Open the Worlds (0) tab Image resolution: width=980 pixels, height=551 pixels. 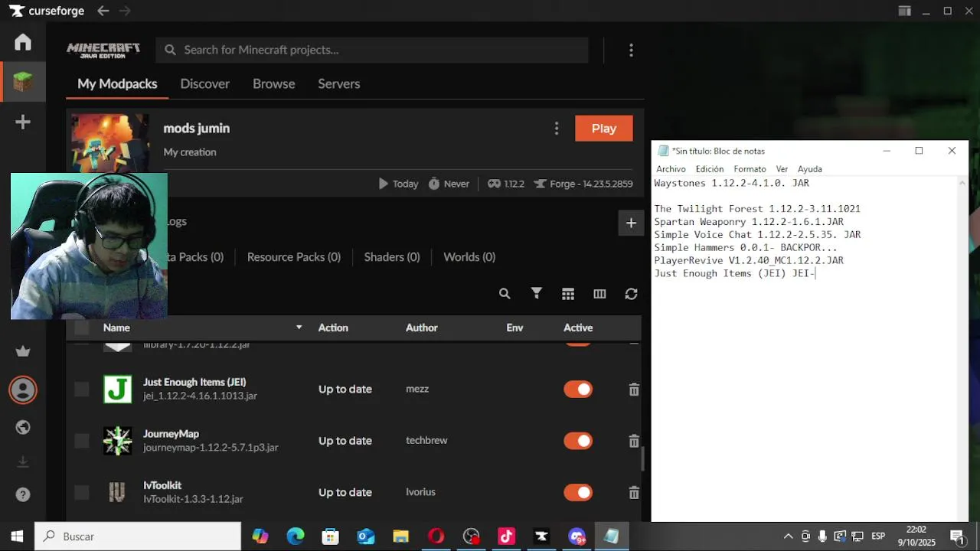[469, 257]
